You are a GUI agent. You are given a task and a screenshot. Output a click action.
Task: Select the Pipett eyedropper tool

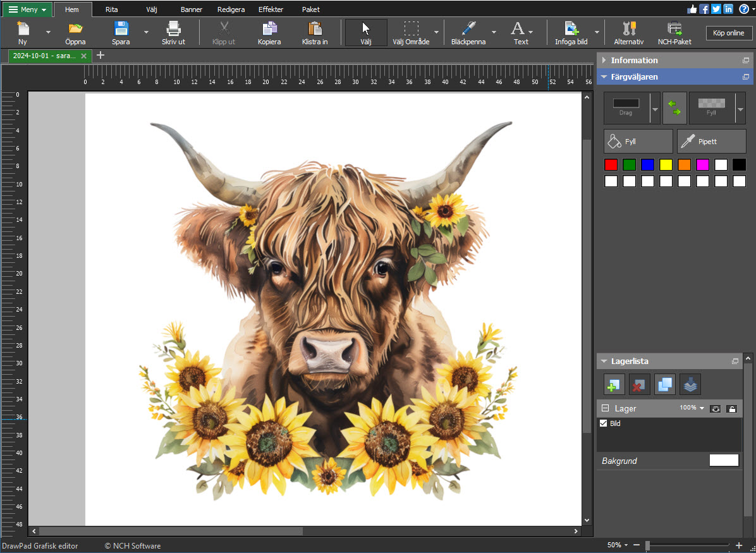(711, 142)
